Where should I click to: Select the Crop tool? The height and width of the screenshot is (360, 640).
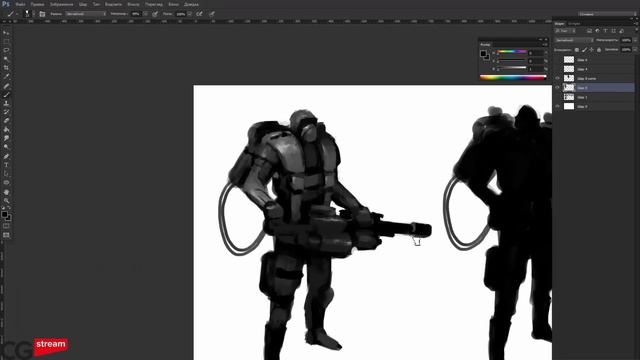[x=6, y=68]
